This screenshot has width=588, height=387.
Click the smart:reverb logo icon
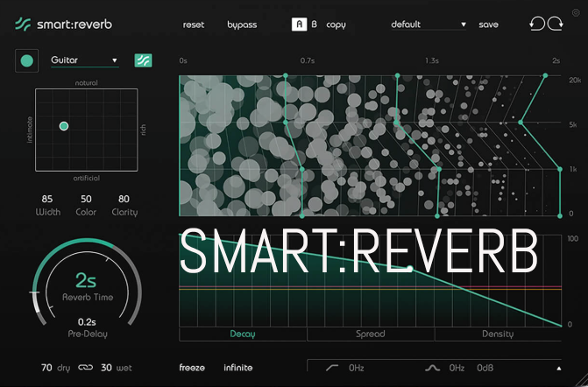coord(23,25)
